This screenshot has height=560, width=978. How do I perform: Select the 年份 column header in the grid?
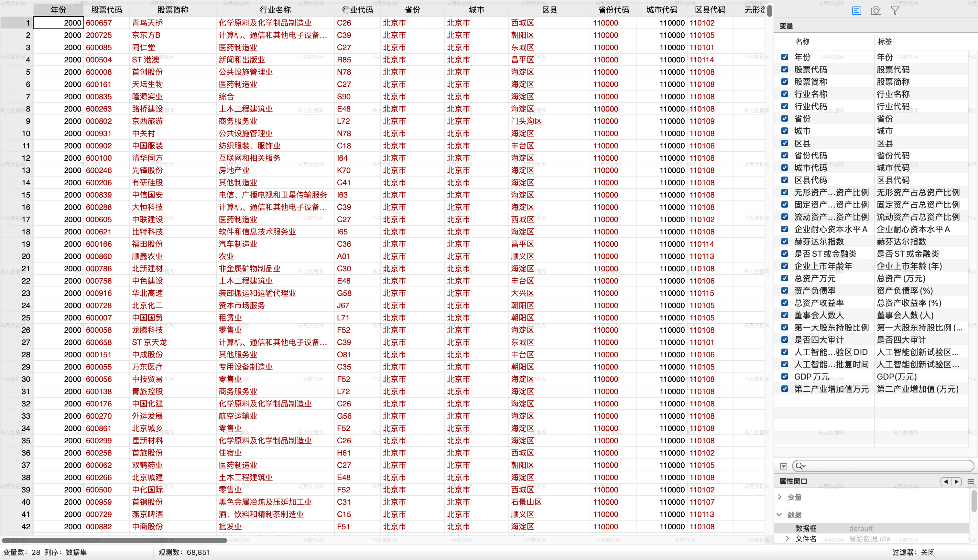click(x=59, y=10)
